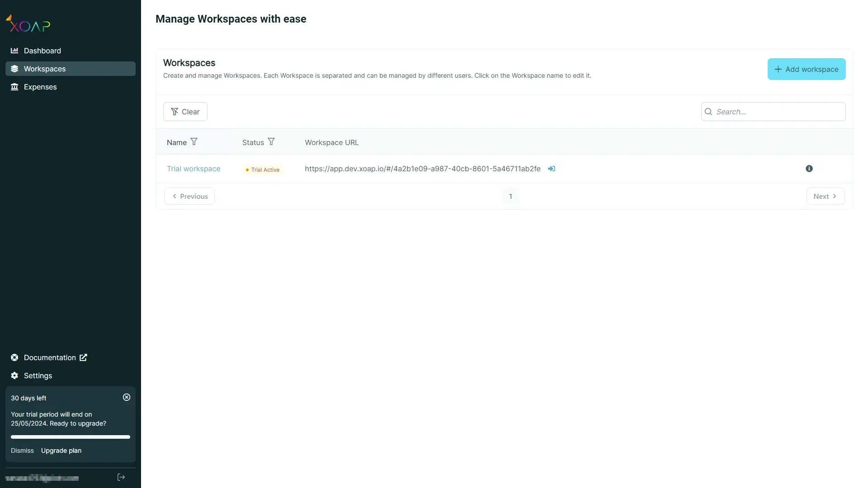
Task: Open the Trial workspace link
Action: 193,169
